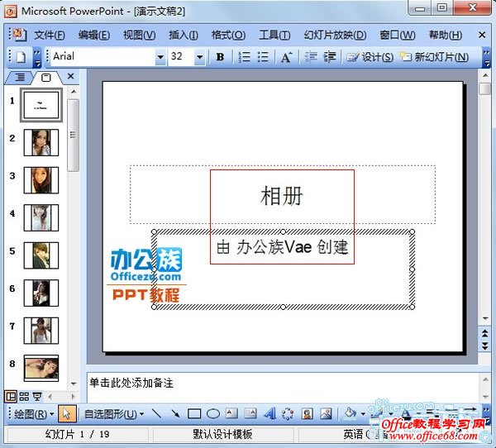Open the 文件(F) menu
This screenshot has width=496, height=448.
[50, 35]
